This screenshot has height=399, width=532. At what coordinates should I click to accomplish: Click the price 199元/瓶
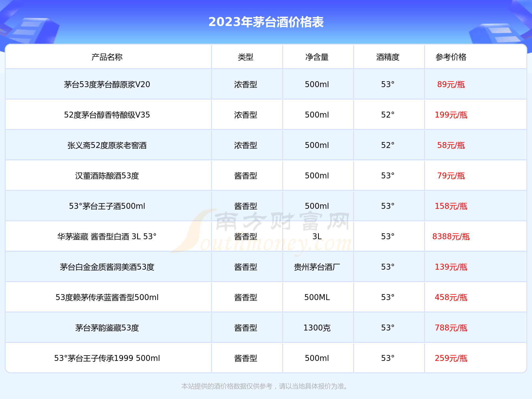tap(451, 115)
